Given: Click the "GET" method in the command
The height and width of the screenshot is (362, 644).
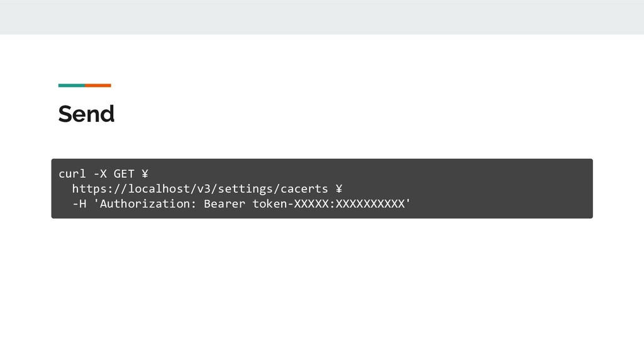Looking at the screenshot, I should point(124,173).
